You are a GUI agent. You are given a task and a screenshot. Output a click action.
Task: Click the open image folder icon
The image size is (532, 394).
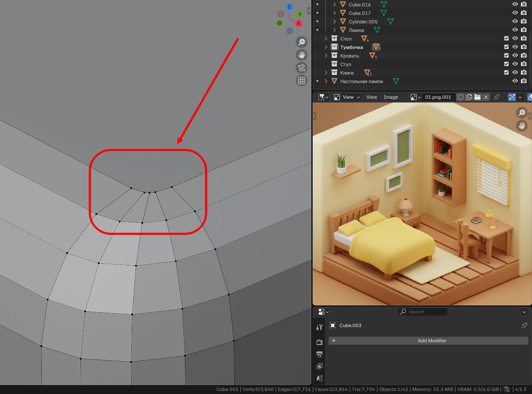(477, 97)
